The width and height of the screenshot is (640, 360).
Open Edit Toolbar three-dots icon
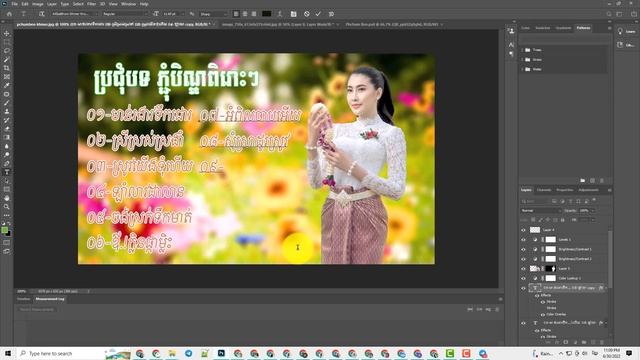click(7, 216)
